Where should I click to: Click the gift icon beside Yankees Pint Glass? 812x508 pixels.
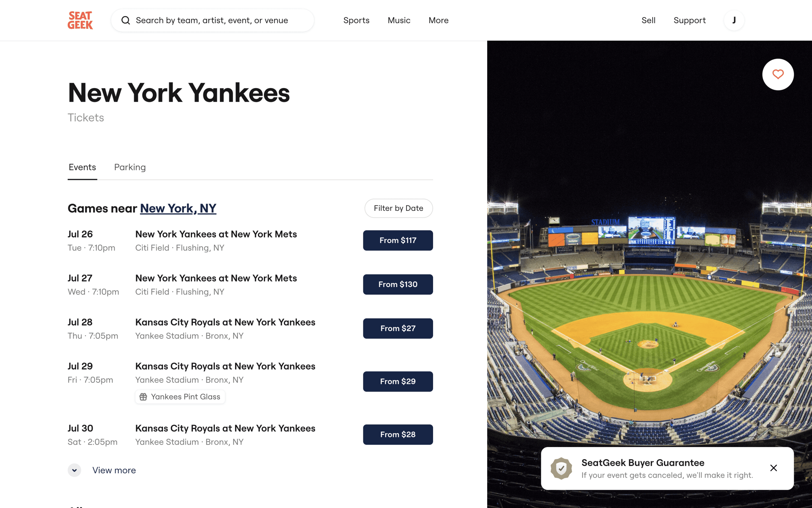click(x=143, y=397)
